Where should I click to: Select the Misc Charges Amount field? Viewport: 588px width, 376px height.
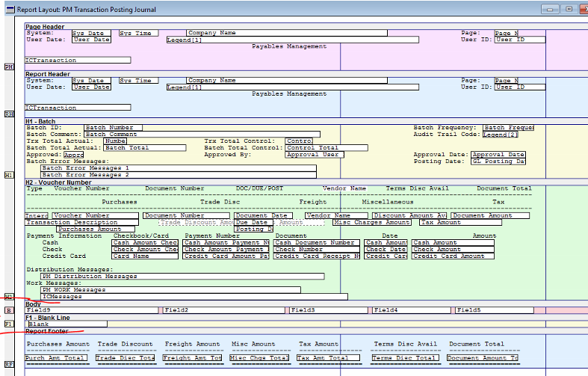372,222
